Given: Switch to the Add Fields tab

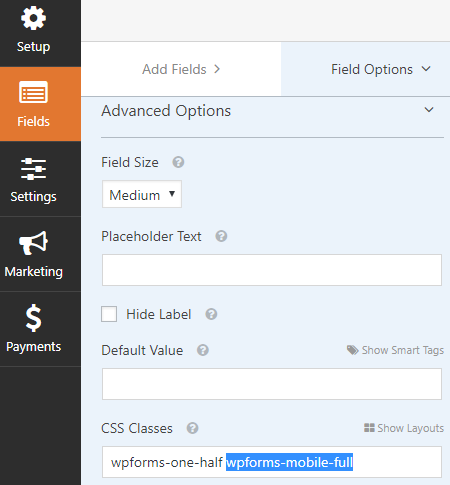Looking at the screenshot, I should pyautogui.click(x=181, y=69).
